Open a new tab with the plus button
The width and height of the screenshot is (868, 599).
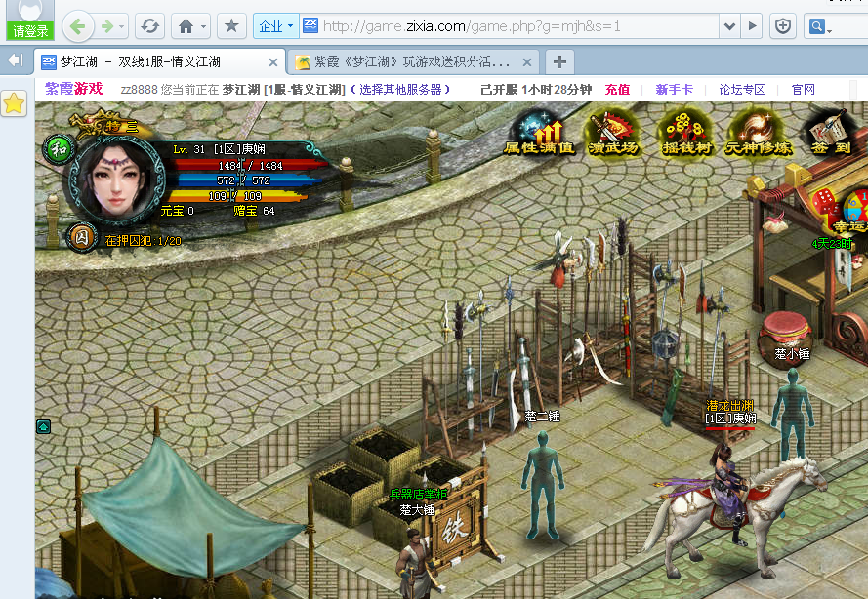point(559,61)
